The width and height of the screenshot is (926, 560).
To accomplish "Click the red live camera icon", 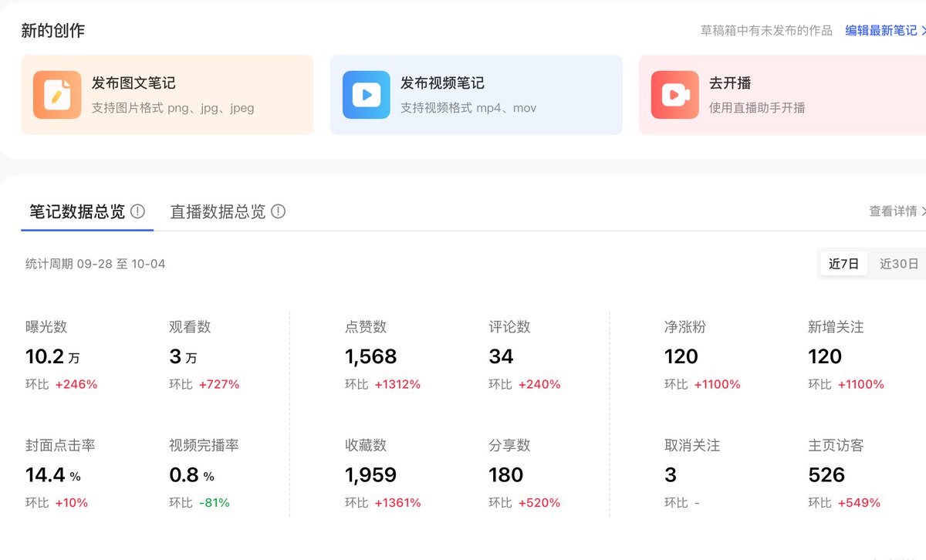I will pyautogui.click(x=674, y=95).
